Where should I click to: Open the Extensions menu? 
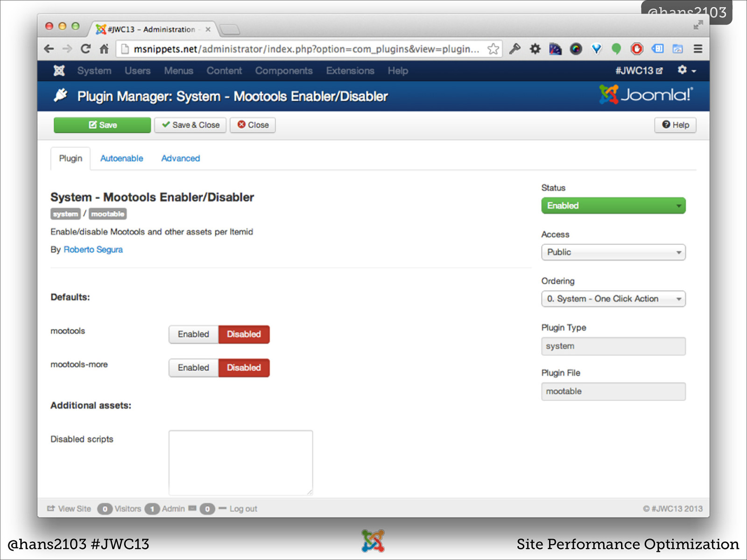click(350, 70)
